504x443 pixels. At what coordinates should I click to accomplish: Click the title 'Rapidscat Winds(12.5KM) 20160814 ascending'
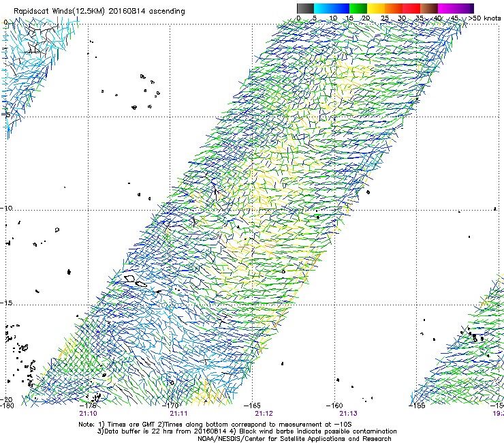[x=99, y=12]
